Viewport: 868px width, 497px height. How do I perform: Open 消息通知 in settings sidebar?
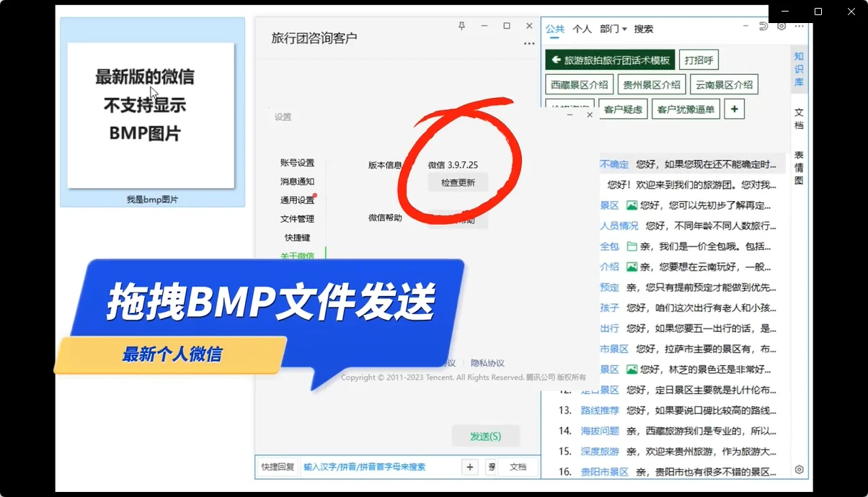(x=297, y=182)
